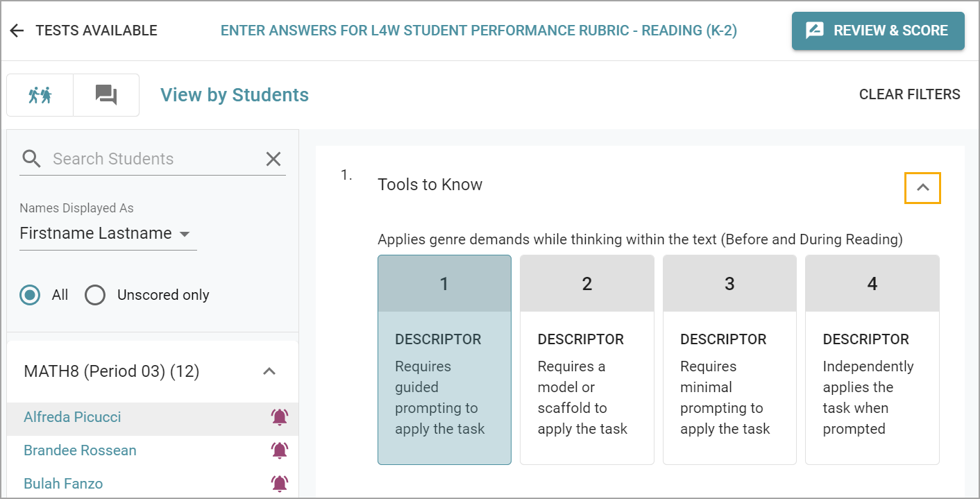This screenshot has width=980, height=499.
Task: Click the search magnifier icon
Action: pos(31,159)
